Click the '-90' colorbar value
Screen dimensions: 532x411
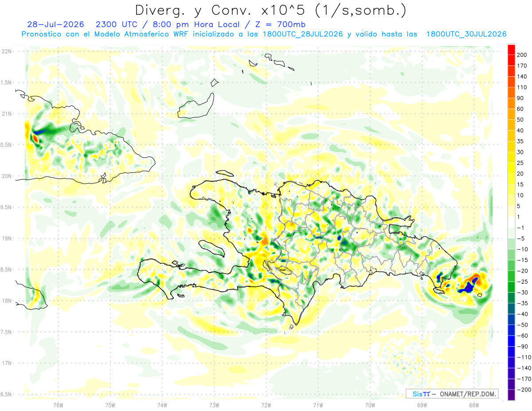[522, 347]
